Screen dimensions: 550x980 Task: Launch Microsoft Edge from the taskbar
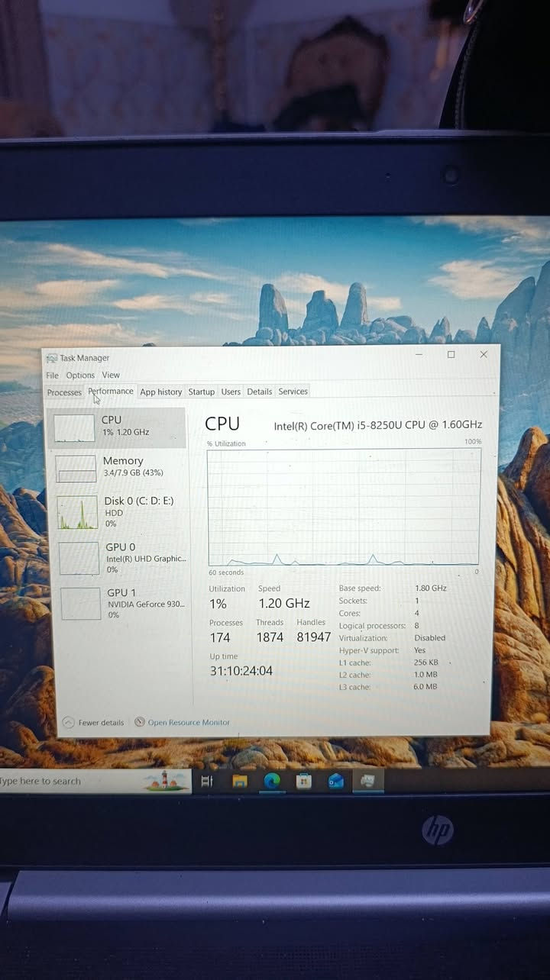pos(272,781)
